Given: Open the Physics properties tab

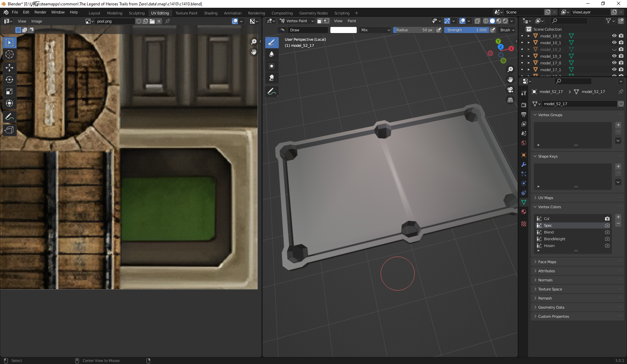Looking at the screenshot, I should pos(524,183).
